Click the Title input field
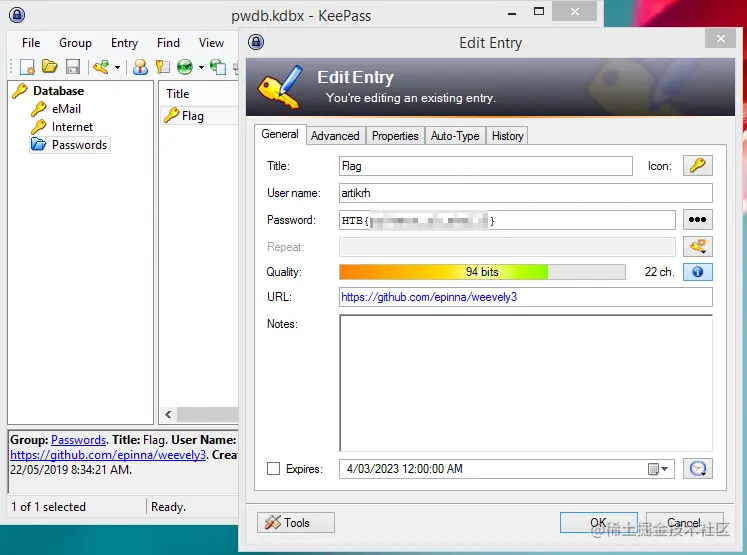Image resolution: width=747 pixels, height=555 pixels. pos(485,166)
